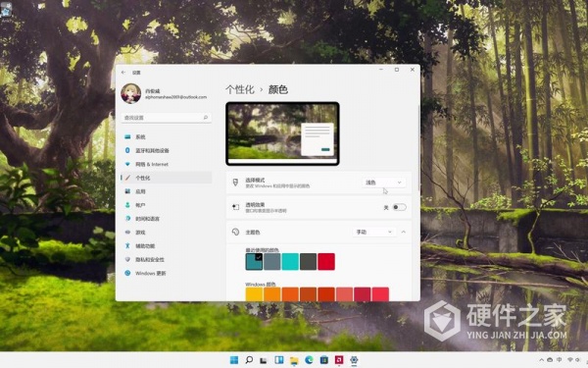Click the Settings gear icon on taskbar
This screenshot has height=368, width=588.
pos(354,360)
